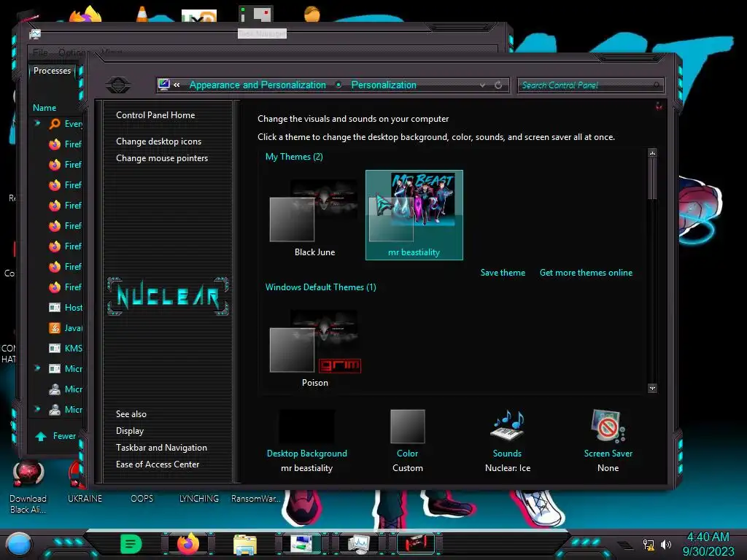Open the green chat app on taskbar
This screenshot has width=747, height=560.
pyautogui.click(x=131, y=544)
